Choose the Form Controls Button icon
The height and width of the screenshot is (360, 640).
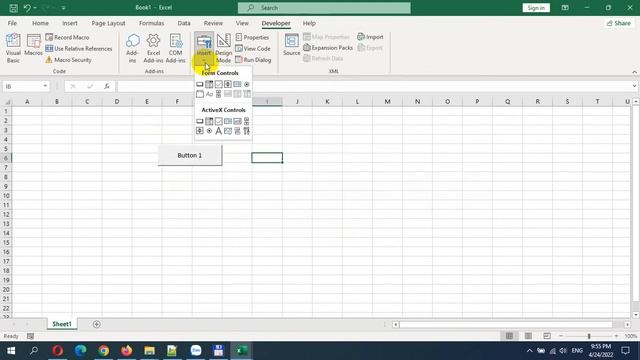(x=200, y=84)
